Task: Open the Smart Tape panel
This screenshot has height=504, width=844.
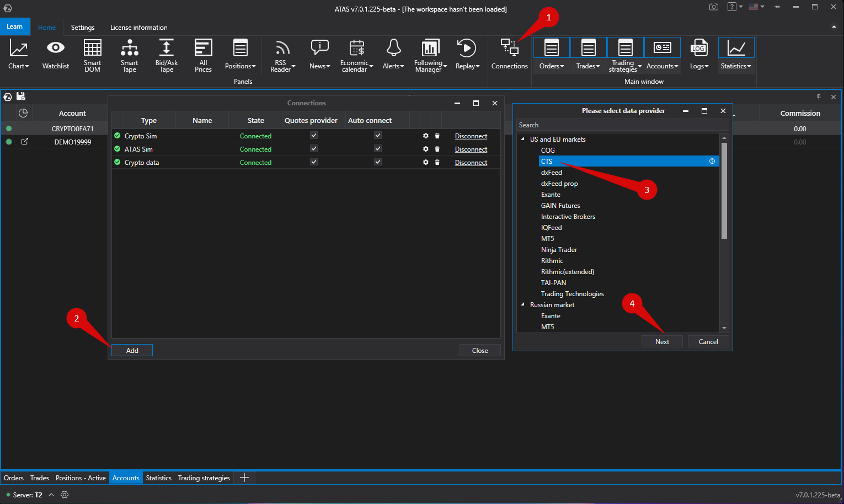Action: click(x=129, y=55)
